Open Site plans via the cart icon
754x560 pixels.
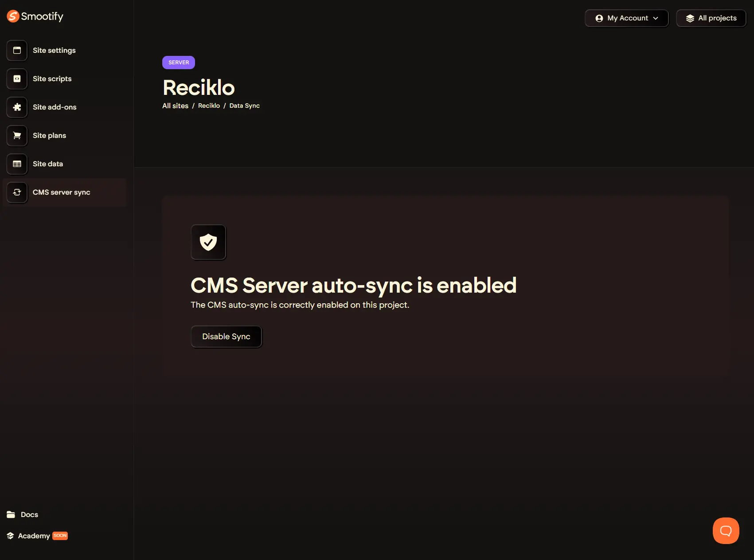tap(16, 136)
